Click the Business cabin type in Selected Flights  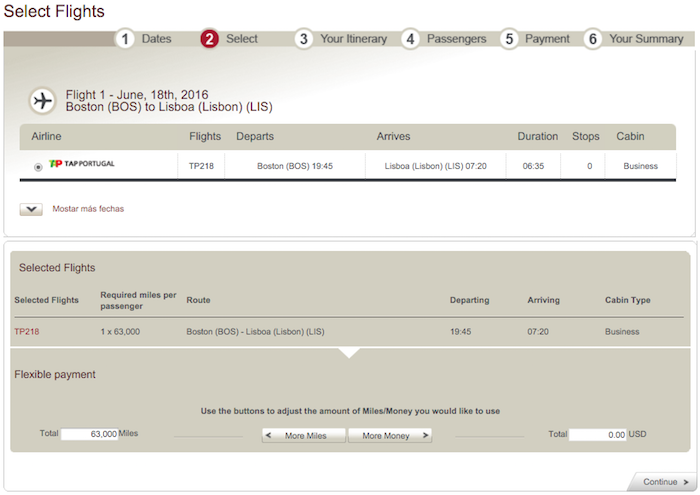tap(622, 332)
